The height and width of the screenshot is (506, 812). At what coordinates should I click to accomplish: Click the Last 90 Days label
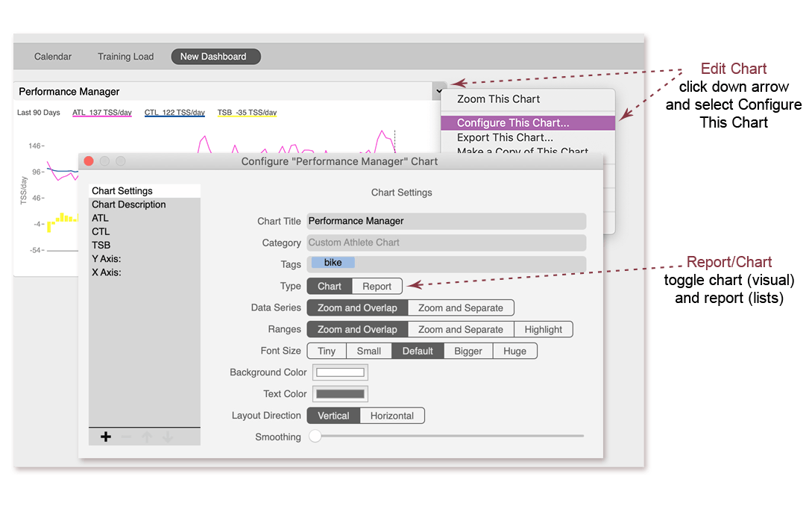click(x=39, y=113)
